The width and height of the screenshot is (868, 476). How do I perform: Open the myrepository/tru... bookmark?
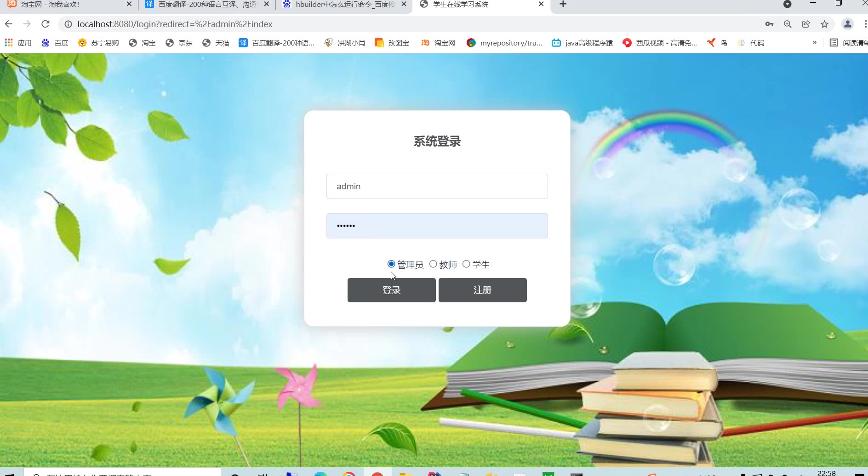click(x=504, y=43)
